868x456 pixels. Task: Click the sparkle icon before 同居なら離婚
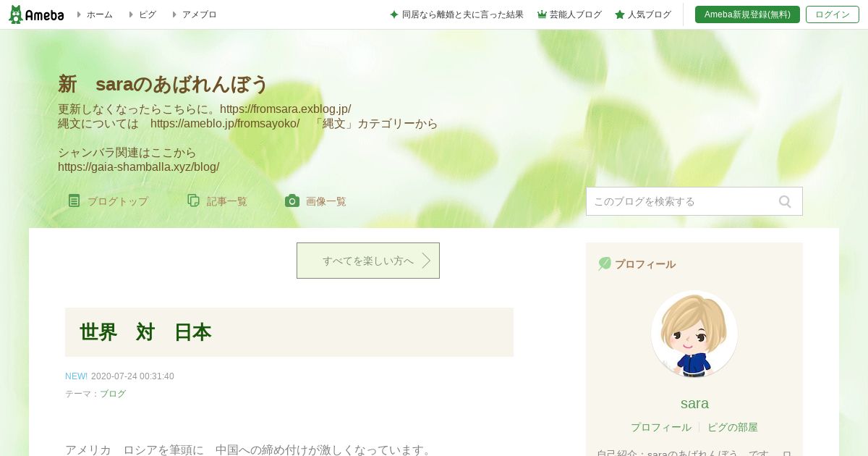(394, 14)
